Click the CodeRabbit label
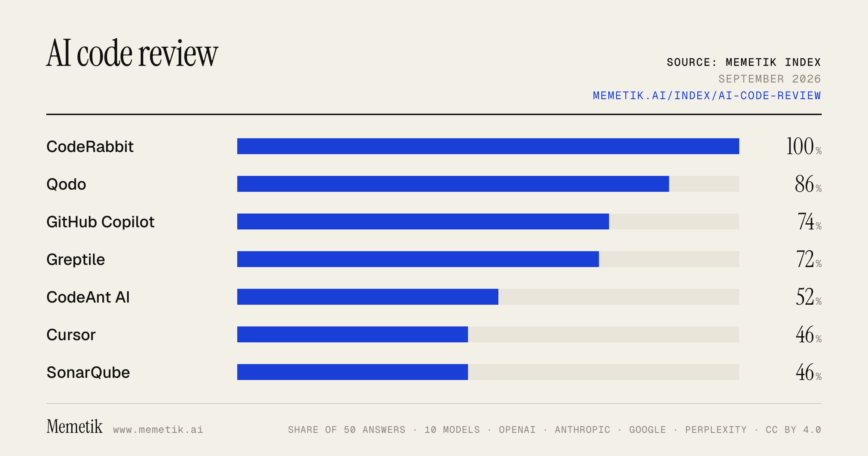This screenshot has width=868, height=456. click(x=90, y=147)
